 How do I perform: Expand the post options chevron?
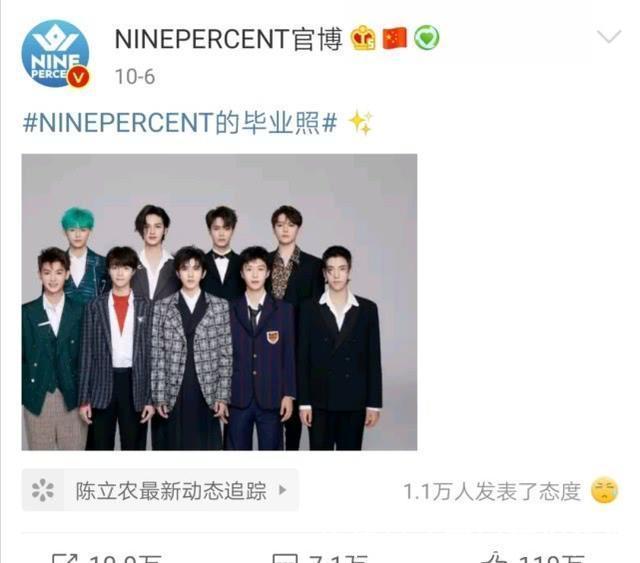tap(609, 37)
